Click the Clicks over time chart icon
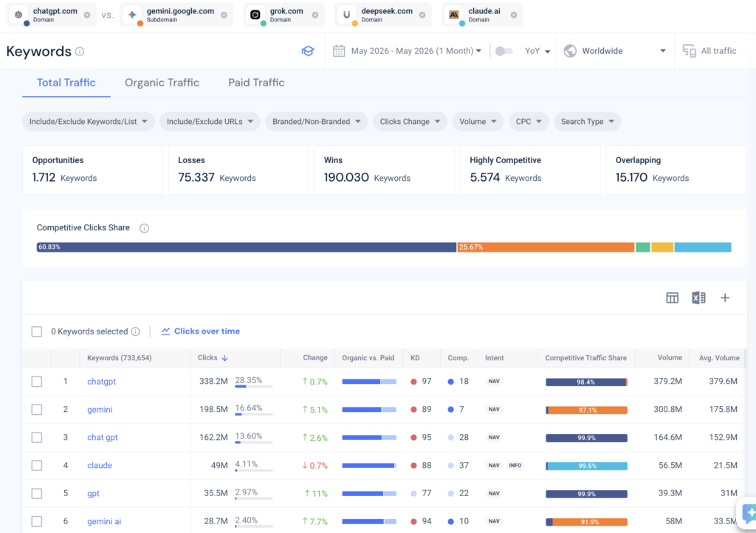Screen dimensions: 756x533 pos(165,331)
